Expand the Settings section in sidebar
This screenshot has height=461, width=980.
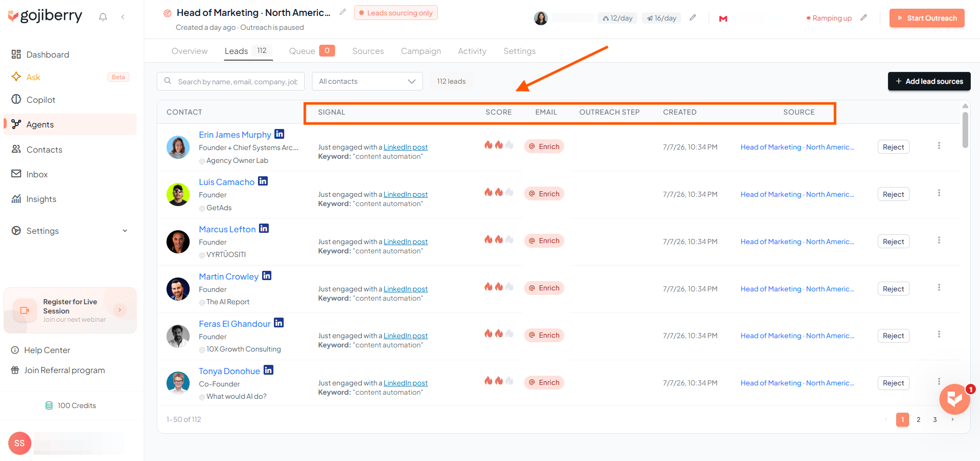(x=70, y=231)
